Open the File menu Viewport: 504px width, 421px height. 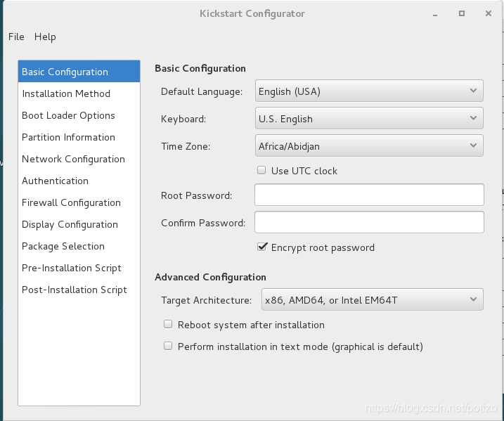pyautogui.click(x=16, y=37)
